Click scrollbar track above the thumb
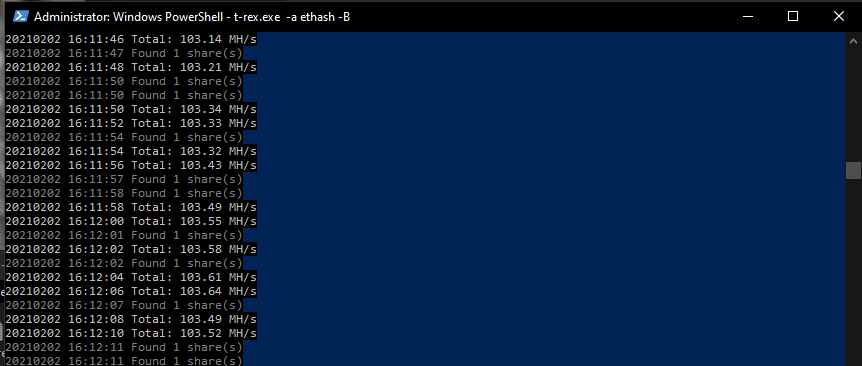The width and height of the screenshot is (862, 366). [853, 104]
